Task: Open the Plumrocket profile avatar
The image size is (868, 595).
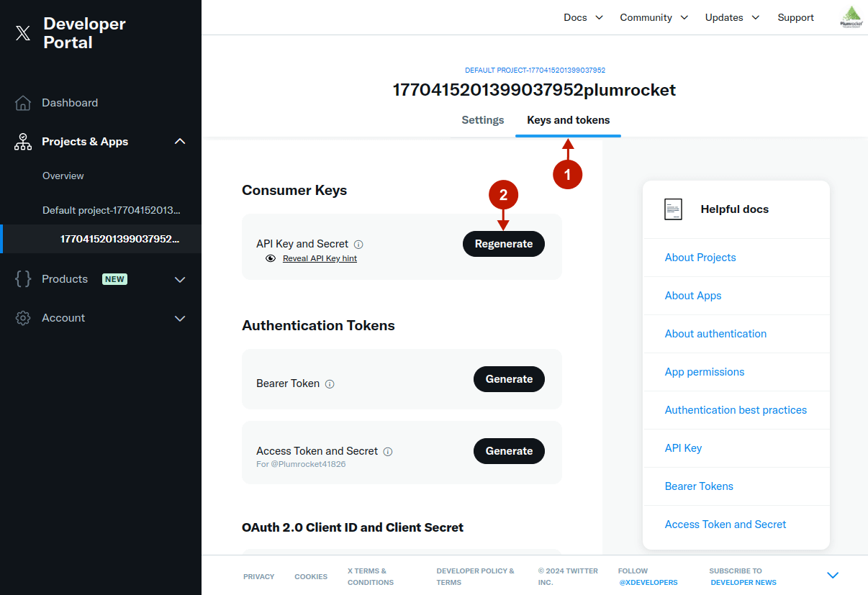Action: [851, 17]
